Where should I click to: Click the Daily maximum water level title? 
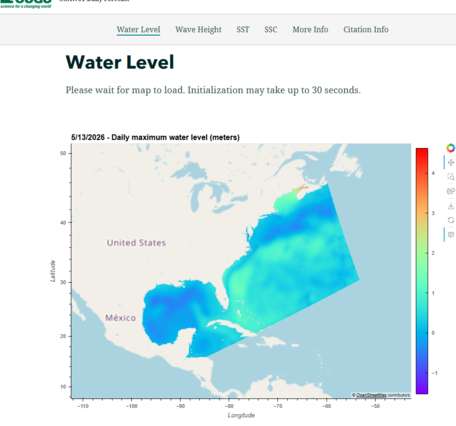155,137
